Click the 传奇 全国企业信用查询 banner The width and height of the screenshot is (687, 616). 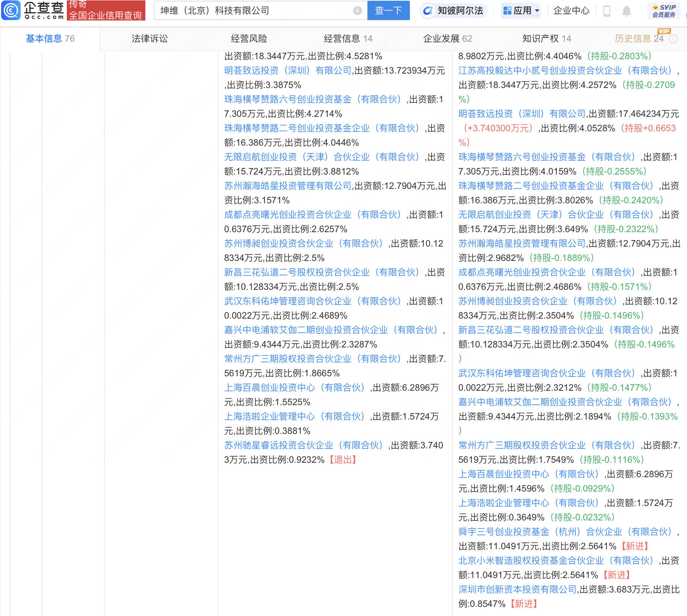(106, 10)
